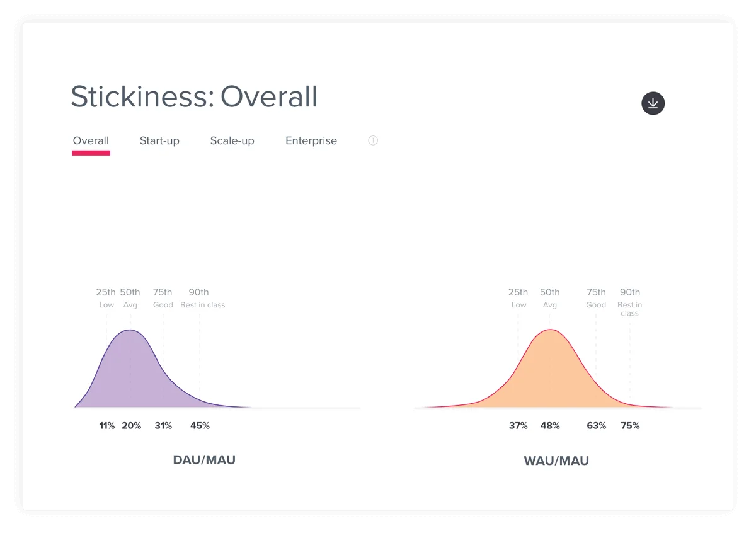Click the Stickiness: Overall heading
Viewport: 756px width, 533px height.
194,97
